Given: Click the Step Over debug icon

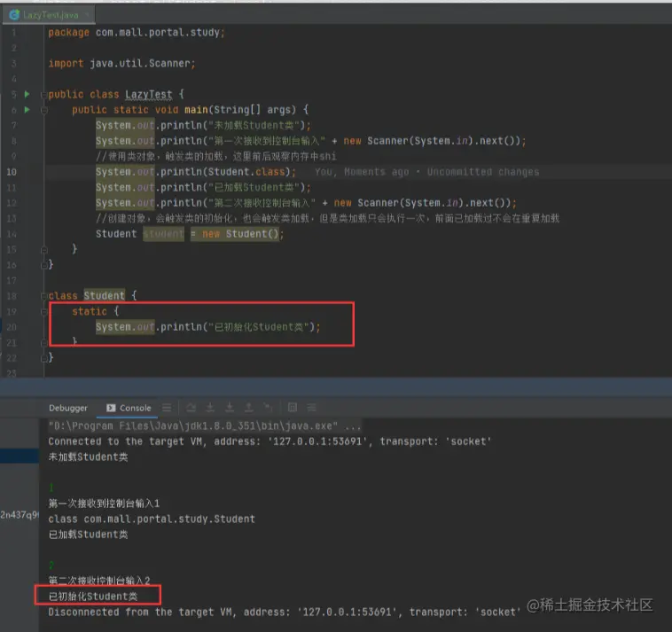Looking at the screenshot, I should click(191, 408).
